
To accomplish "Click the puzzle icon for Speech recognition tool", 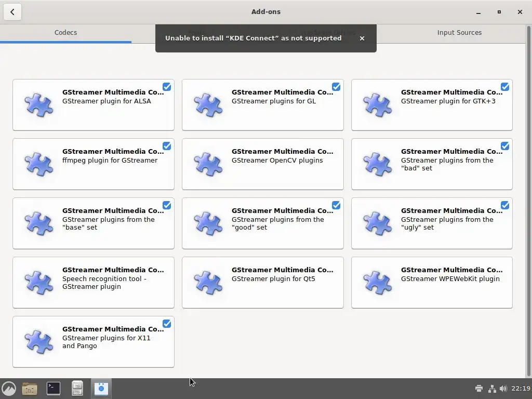I will click(39, 283).
